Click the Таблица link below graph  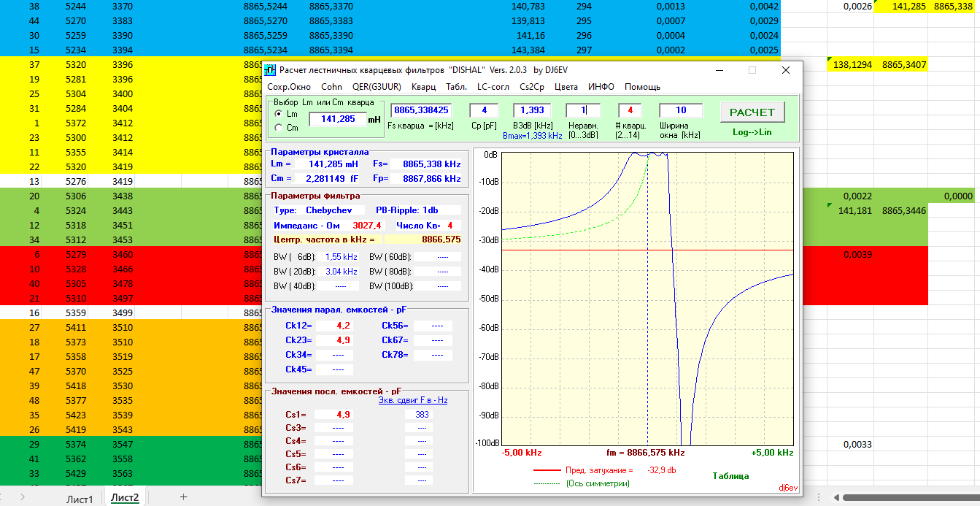click(730, 476)
